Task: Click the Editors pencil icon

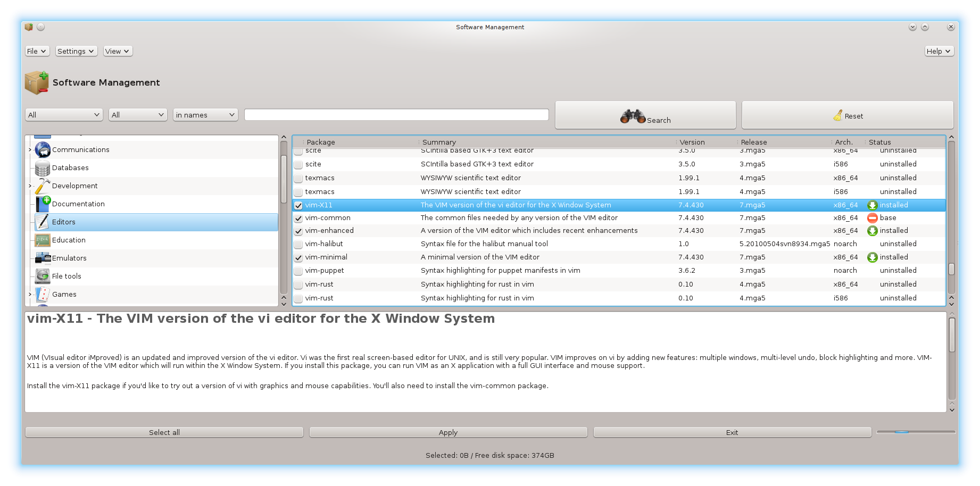Action: pyautogui.click(x=43, y=222)
